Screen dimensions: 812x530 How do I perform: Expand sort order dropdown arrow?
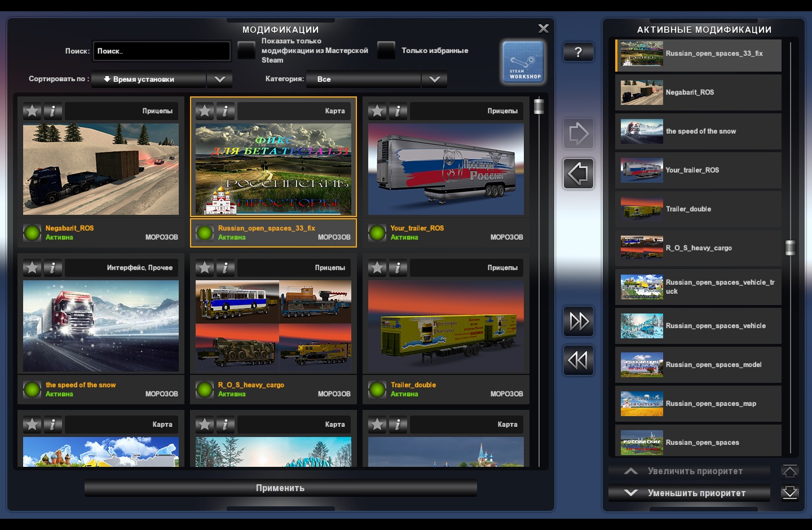pos(220,79)
